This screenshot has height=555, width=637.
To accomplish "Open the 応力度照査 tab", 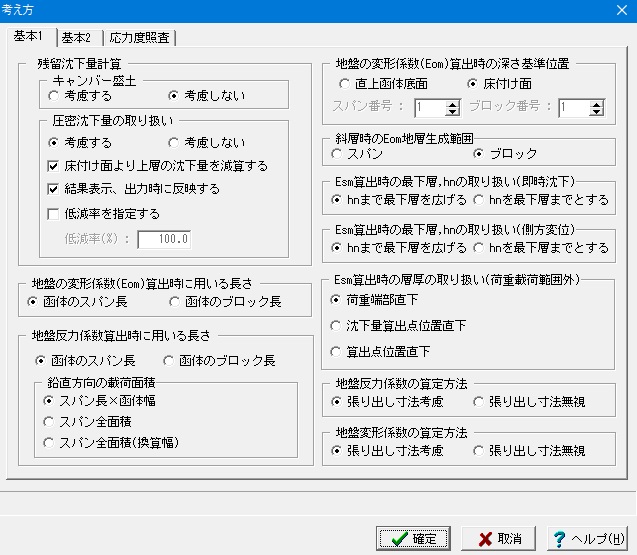I will tap(139, 38).
